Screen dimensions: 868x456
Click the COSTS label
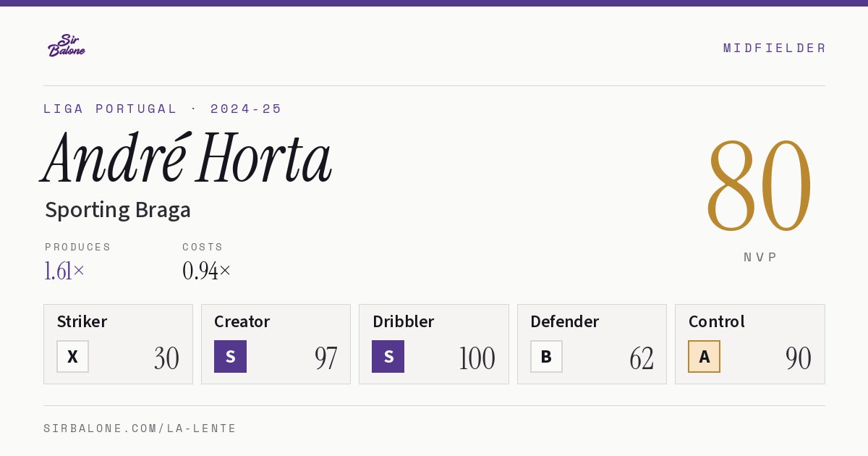(203, 247)
